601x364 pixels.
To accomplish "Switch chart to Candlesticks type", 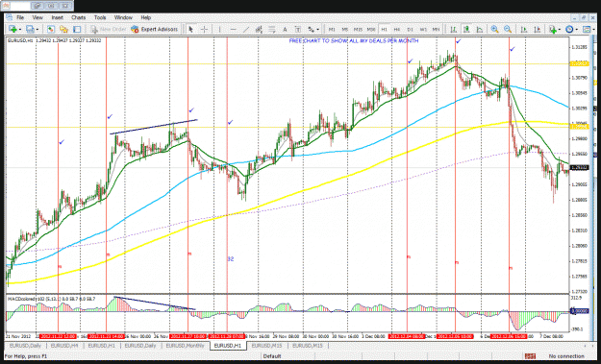I will 466,29.
